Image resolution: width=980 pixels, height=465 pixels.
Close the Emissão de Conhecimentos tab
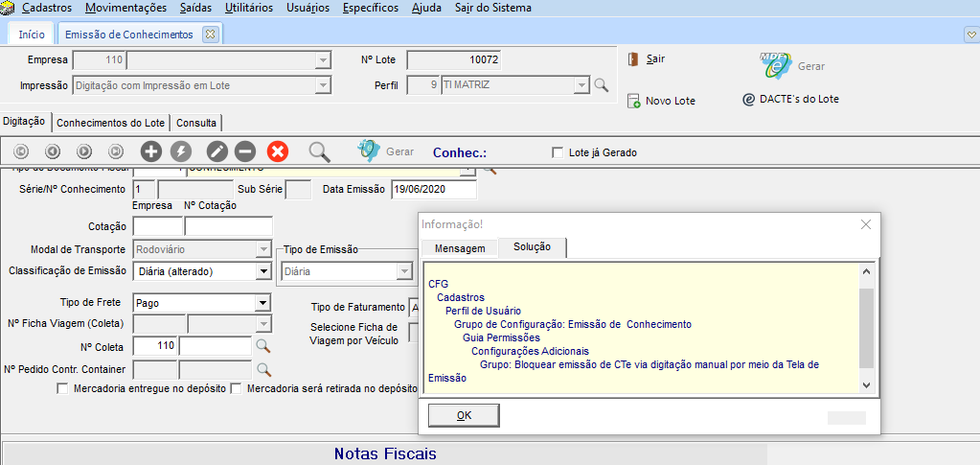coord(210,35)
